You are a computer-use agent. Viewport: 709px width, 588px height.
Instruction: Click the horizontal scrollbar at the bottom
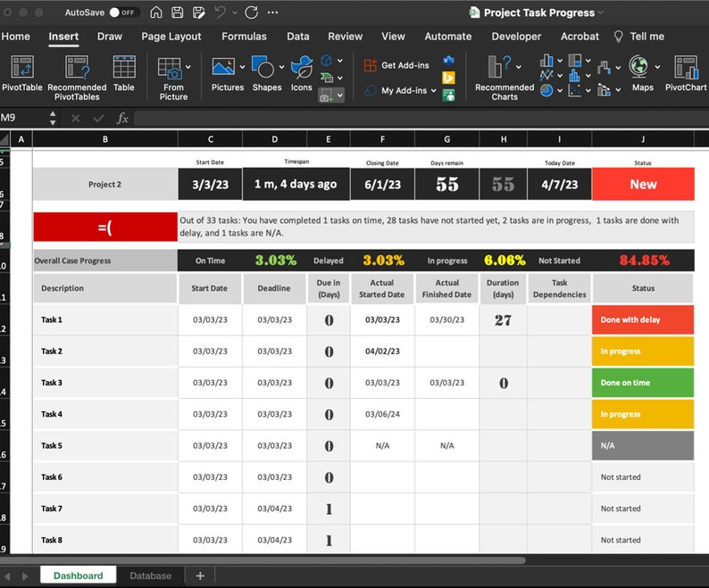(x=263, y=560)
